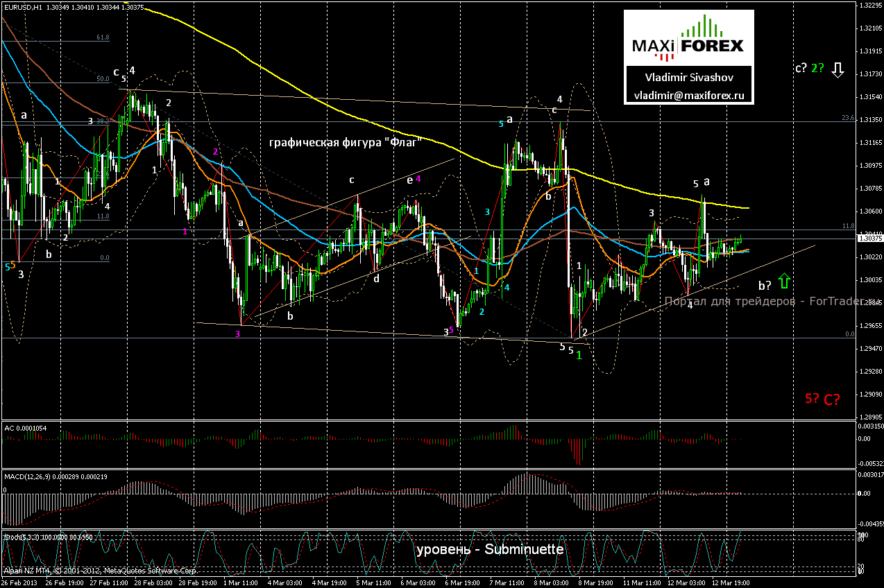Click the 1.28905 price axis value
The image size is (884, 588).
(x=870, y=417)
